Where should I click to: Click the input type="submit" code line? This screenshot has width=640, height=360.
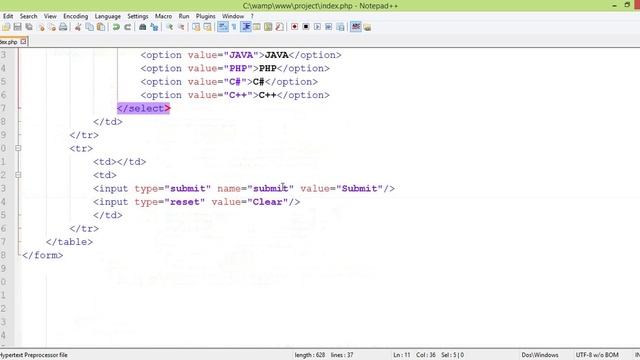tap(244, 189)
